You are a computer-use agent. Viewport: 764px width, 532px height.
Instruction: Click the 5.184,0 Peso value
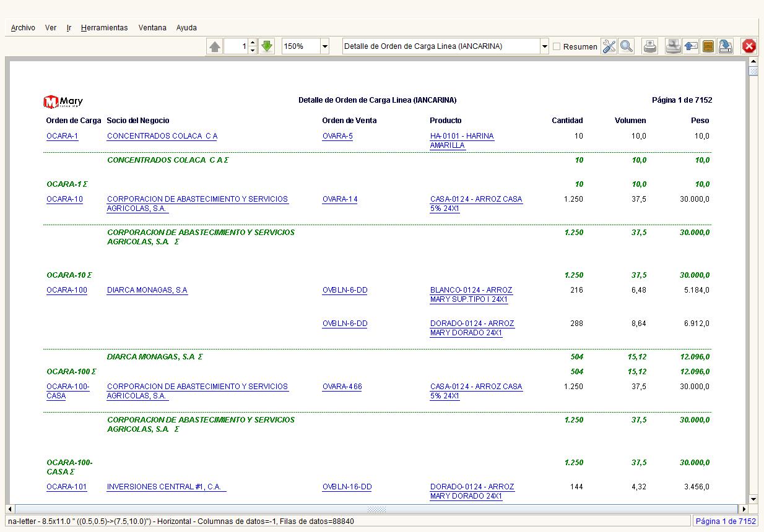(x=697, y=290)
